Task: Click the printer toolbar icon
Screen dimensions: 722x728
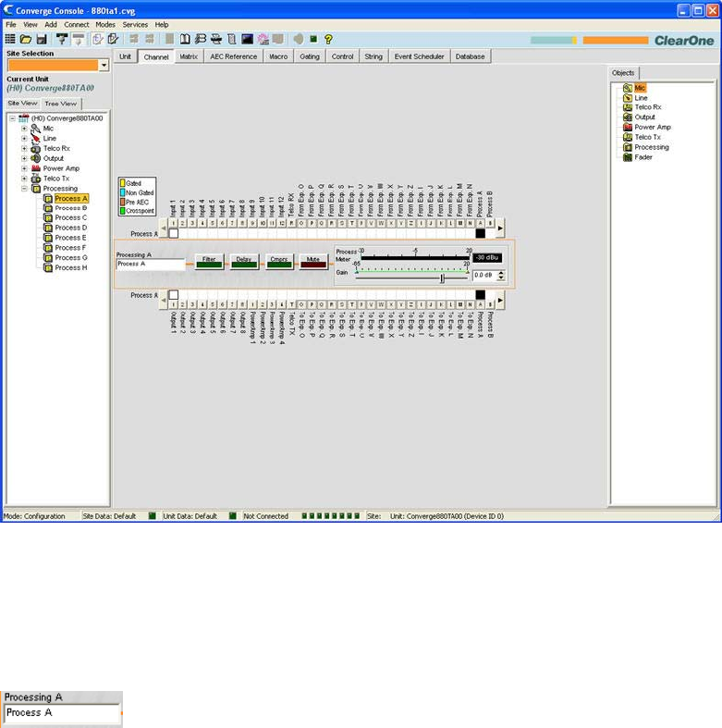Action: [x=215, y=39]
